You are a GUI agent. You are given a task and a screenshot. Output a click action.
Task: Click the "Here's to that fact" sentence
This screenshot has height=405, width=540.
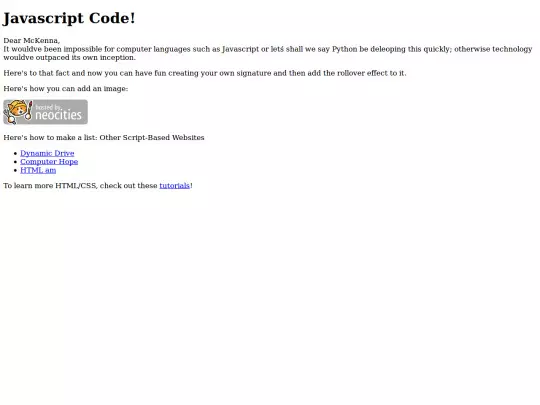pyautogui.click(x=205, y=73)
